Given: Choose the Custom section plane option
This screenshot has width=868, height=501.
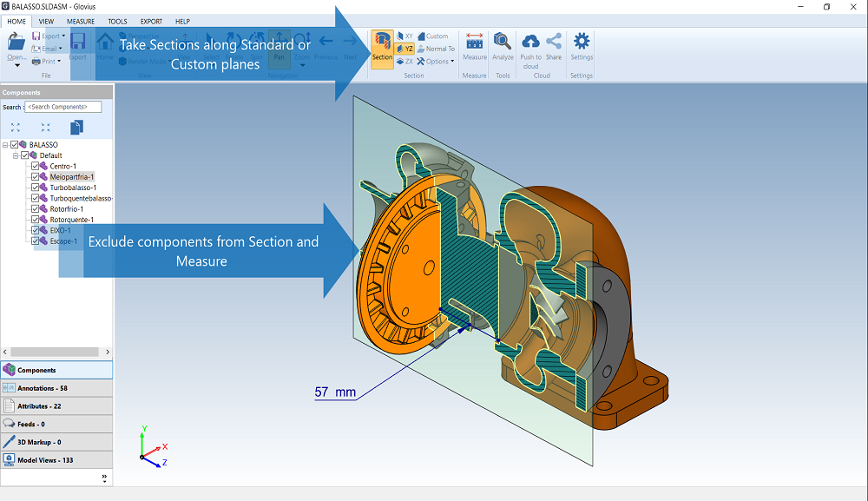Looking at the screenshot, I should (x=432, y=36).
